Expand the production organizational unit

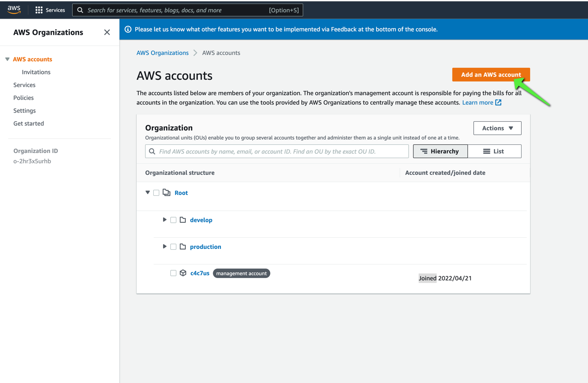(x=165, y=247)
